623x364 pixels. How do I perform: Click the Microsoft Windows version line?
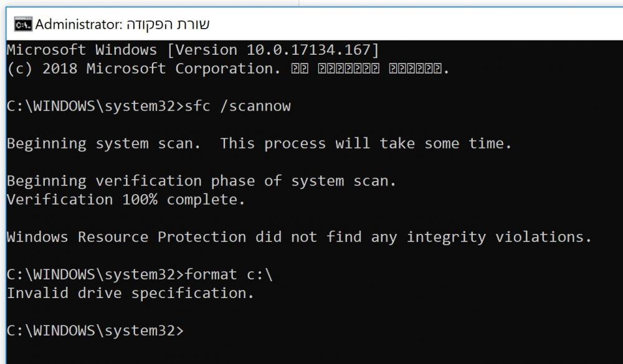(x=193, y=50)
